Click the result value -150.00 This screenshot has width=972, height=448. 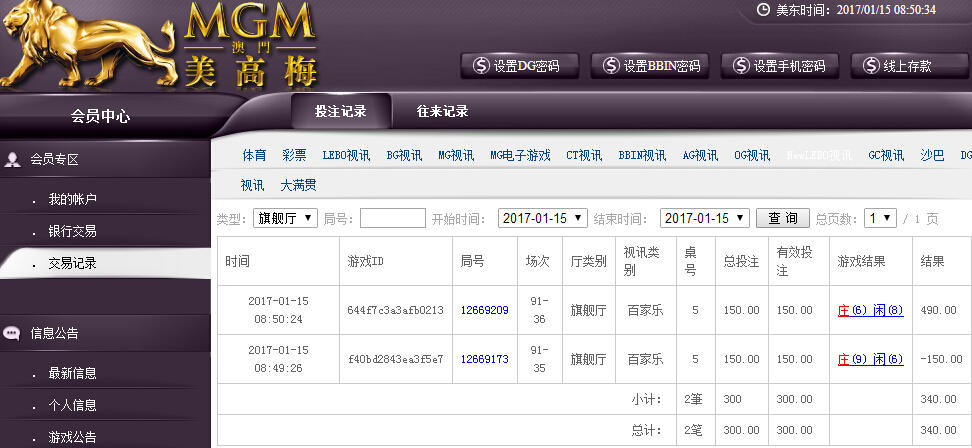tap(941, 359)
